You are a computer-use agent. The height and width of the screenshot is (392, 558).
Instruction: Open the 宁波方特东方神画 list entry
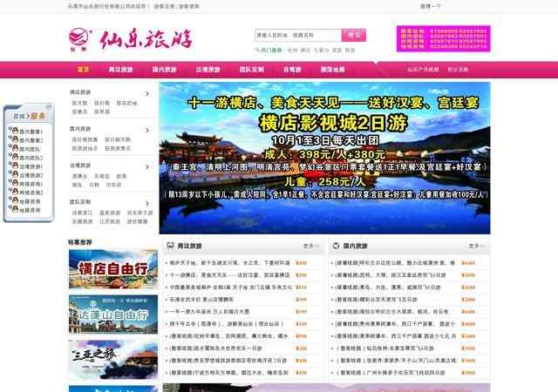[x=228, y=373]
